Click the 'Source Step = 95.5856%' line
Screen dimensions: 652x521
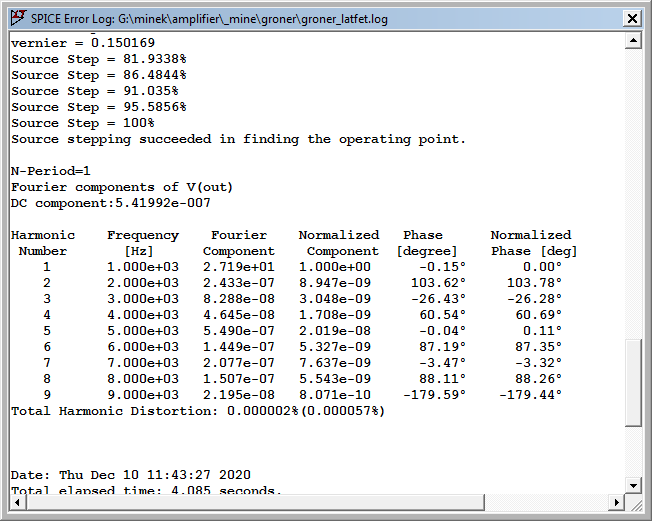tap(99, 107)
